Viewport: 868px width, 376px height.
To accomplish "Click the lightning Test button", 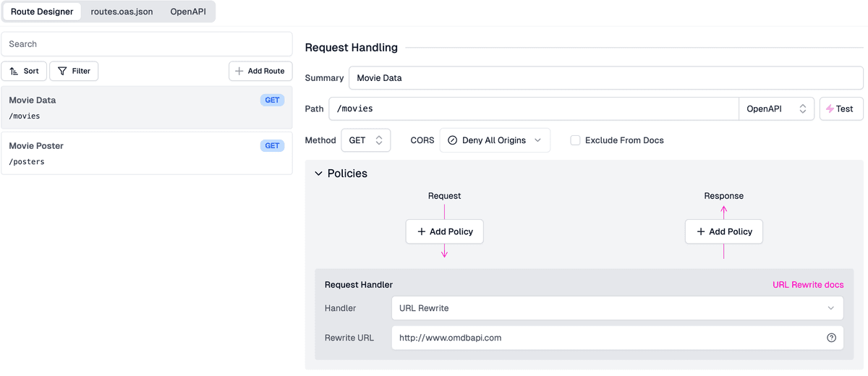I will click(841, 108).
